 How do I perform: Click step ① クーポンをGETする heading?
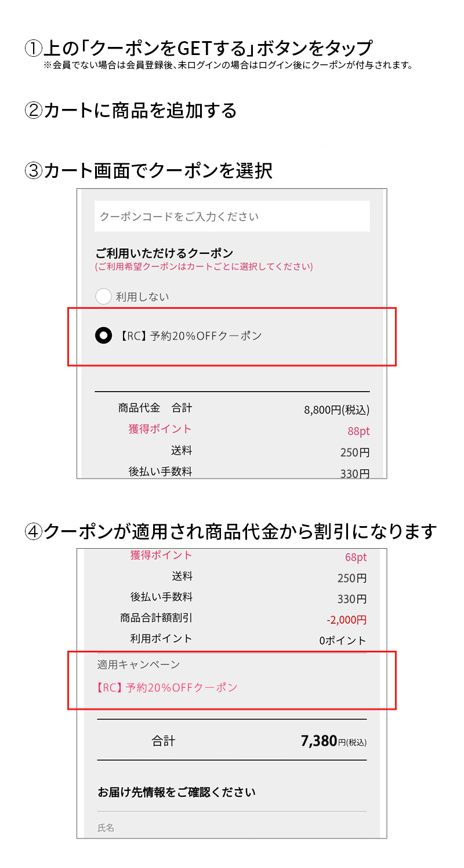click(x=198, y=48)
